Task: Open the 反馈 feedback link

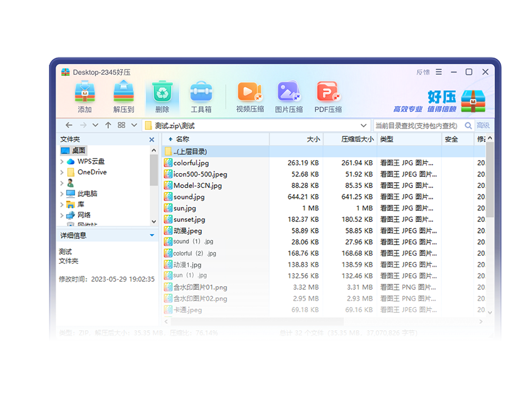Action: tap(423, 72)
